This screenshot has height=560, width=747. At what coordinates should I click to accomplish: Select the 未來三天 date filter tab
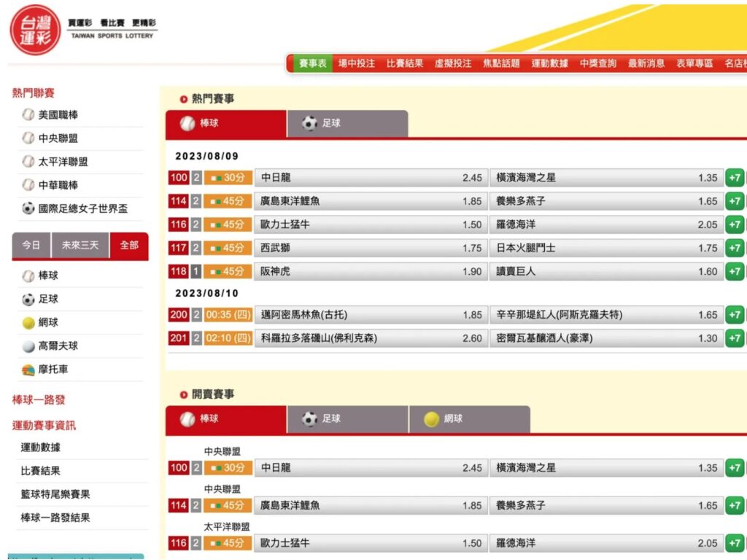(80, 245)
